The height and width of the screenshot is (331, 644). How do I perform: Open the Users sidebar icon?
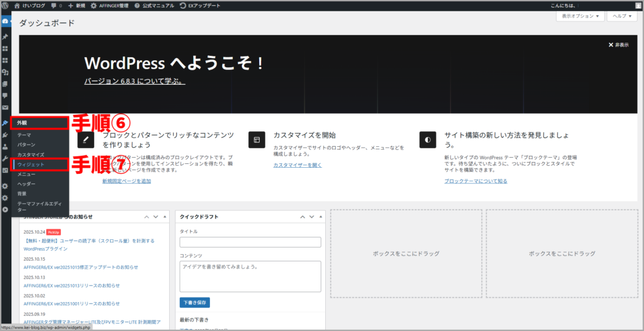[5, 147]
